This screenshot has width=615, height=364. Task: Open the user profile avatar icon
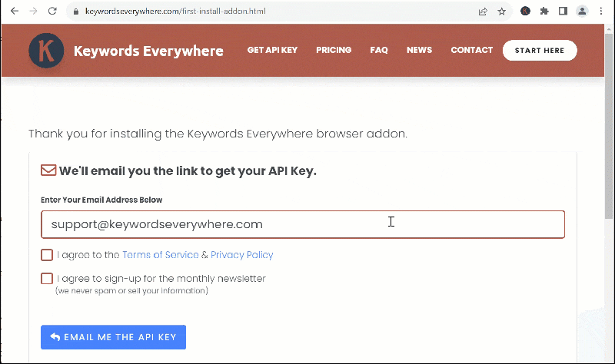pyautogui.click(x=582, y=11)
